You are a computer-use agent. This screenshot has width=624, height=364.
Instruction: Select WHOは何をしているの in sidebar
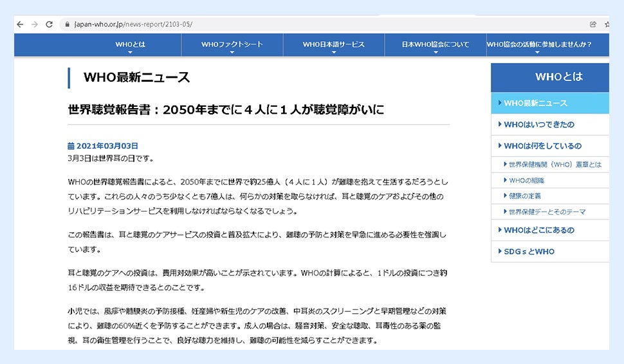point(542,146)
